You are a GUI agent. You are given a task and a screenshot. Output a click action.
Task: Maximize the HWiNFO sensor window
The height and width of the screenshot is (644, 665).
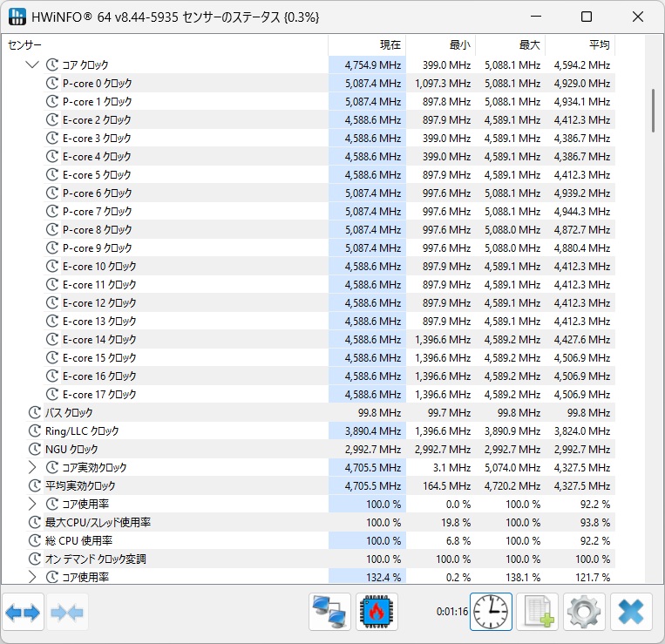586,17
